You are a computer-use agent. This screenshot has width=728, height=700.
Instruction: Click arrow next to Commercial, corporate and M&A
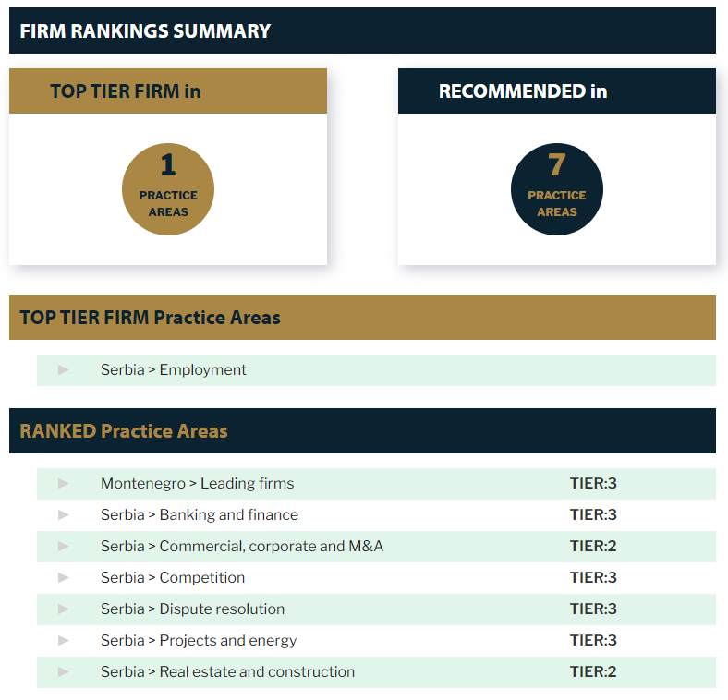(x=64, y=546)
